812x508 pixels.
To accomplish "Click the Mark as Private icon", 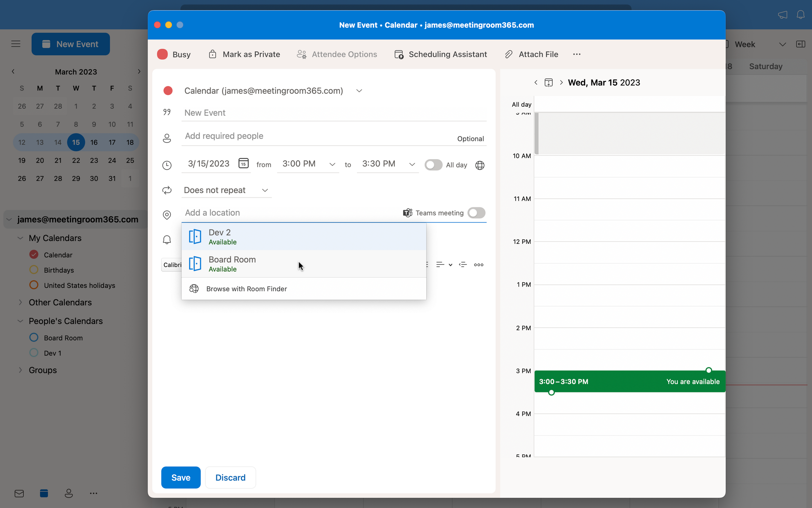I will point(213,54).
